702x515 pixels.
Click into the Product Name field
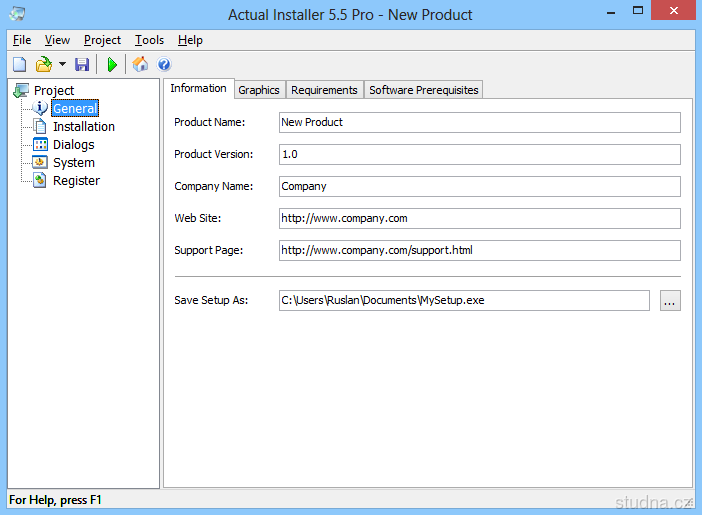(479, 122)
